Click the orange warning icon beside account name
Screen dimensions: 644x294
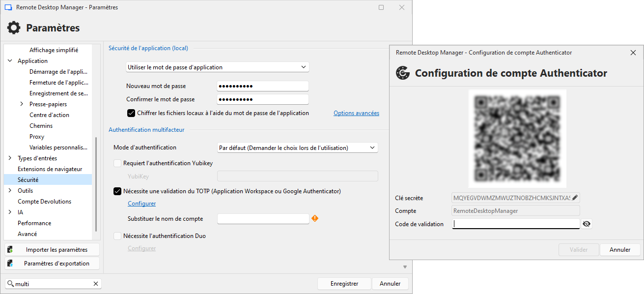(315, 218)
